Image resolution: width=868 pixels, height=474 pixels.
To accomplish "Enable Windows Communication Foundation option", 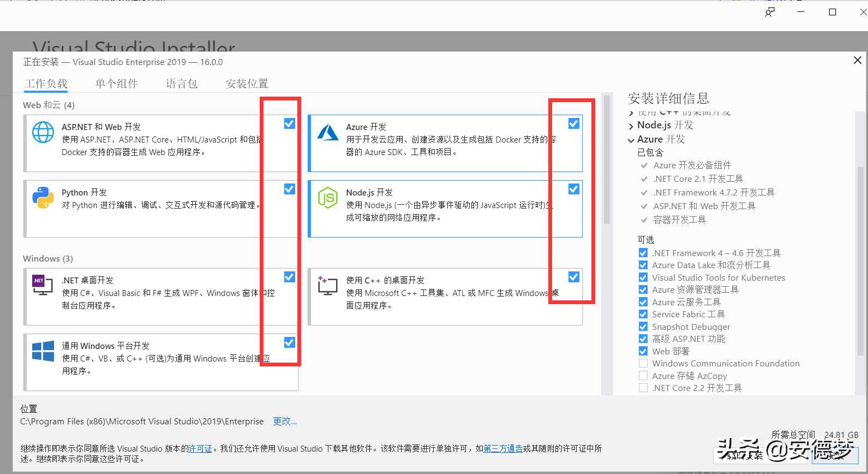I will (643, 363).
